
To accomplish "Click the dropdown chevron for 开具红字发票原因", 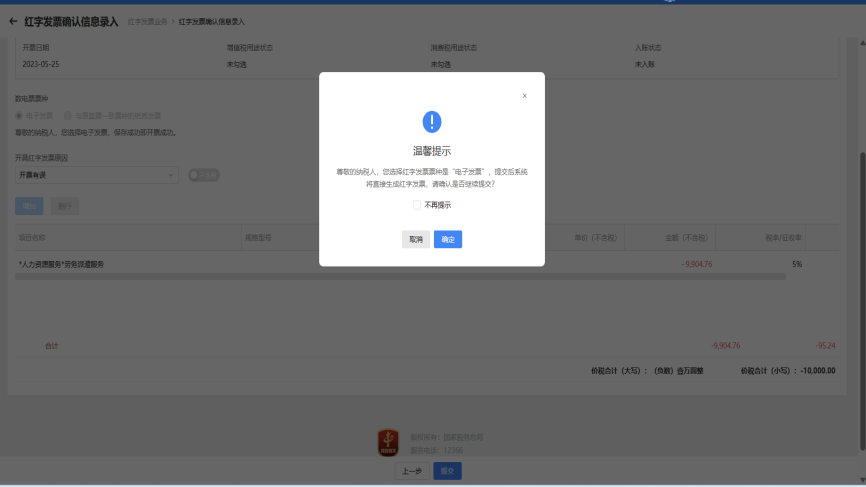I will tap(170, 175).
